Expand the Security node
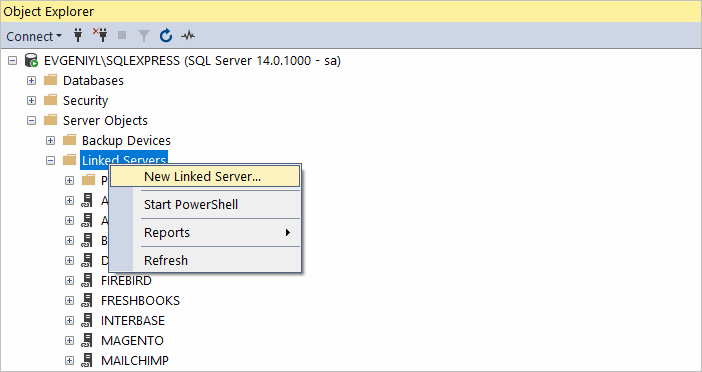The image size is (702, 372). [31, 100]
